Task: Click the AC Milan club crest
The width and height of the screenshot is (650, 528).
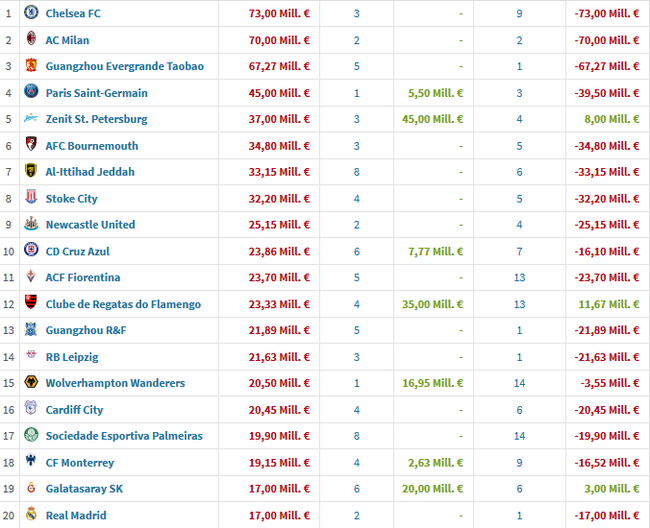Action: (x=31, y=38)
